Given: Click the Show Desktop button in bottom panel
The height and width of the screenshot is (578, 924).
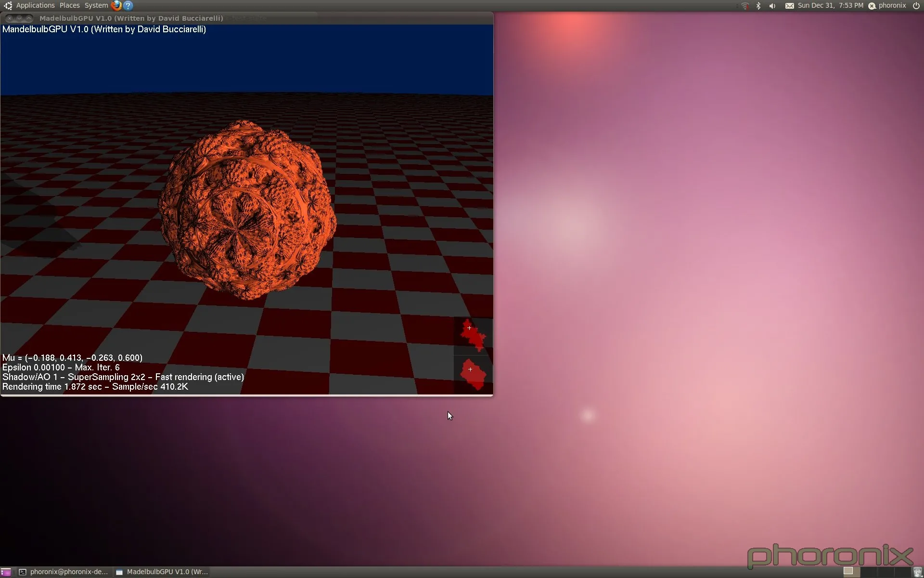Looking at the screenshot, I should coord(6,572).
